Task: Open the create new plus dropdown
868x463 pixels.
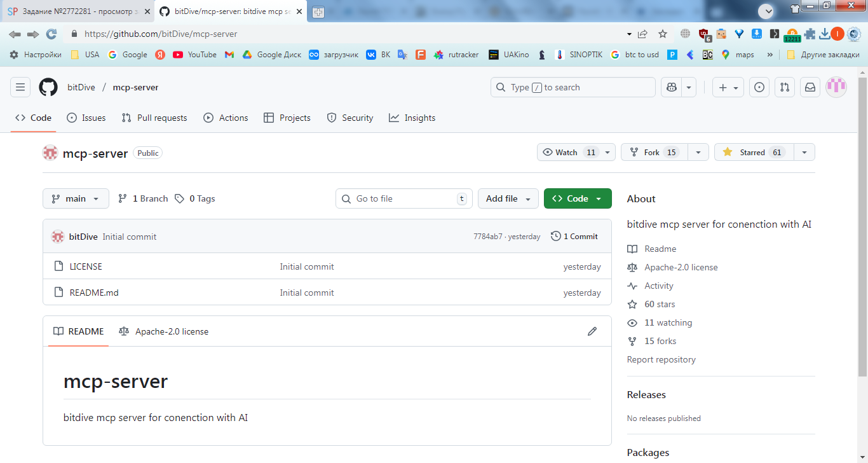Action: 728,87
